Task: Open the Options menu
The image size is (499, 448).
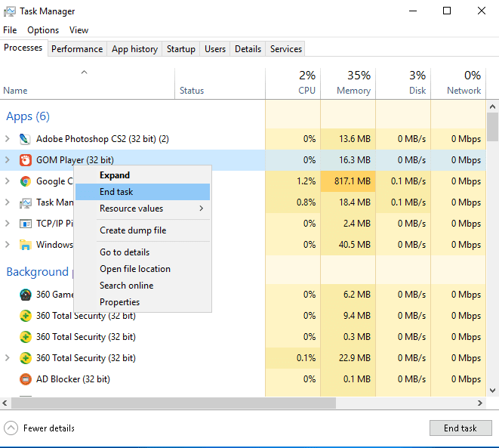Action: [43, 30]
